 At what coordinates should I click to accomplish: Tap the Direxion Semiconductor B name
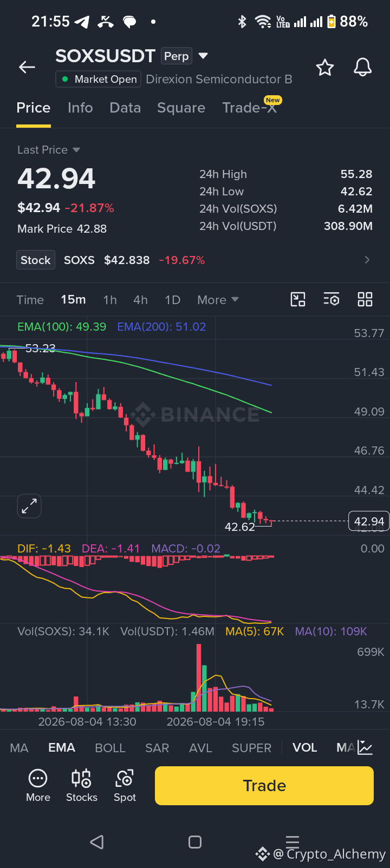219,79
